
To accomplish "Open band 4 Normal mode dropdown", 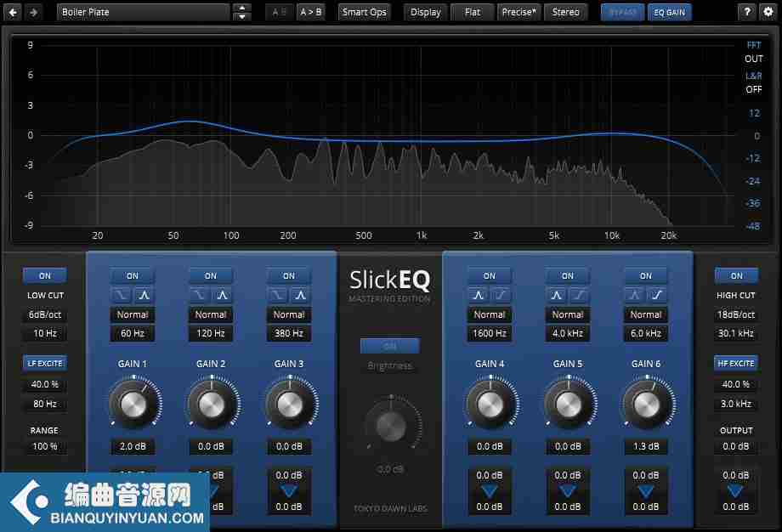I will [x=490, y=314].
